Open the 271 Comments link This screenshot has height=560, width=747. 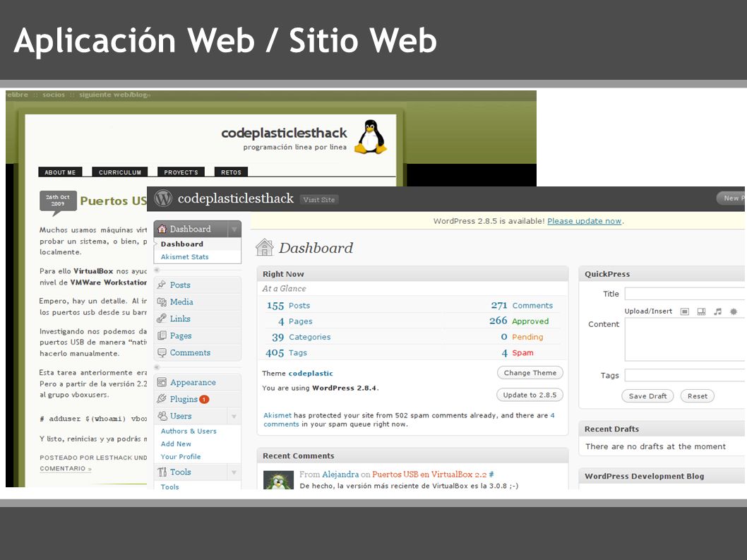(522, 306)
